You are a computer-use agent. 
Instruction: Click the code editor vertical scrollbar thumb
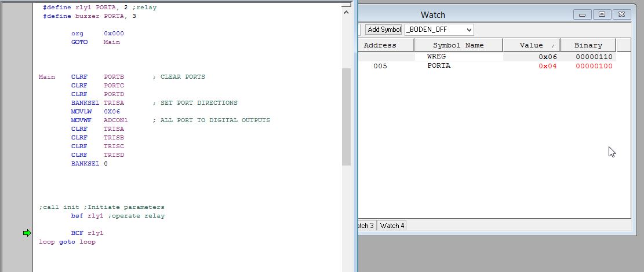(346, 116)
